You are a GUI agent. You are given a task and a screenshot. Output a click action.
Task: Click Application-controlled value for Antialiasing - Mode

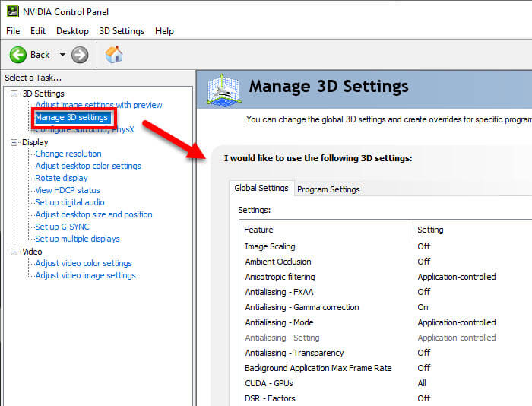click(x=457, y=322)
